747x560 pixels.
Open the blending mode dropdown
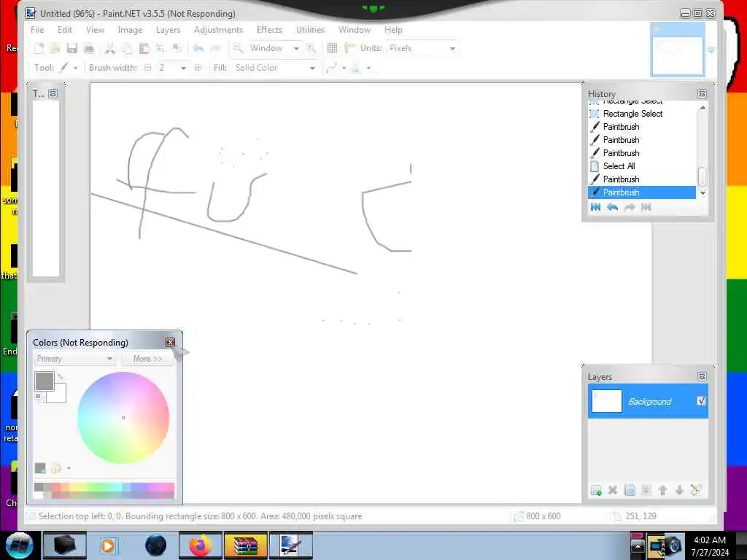click(x=360, y=68)
